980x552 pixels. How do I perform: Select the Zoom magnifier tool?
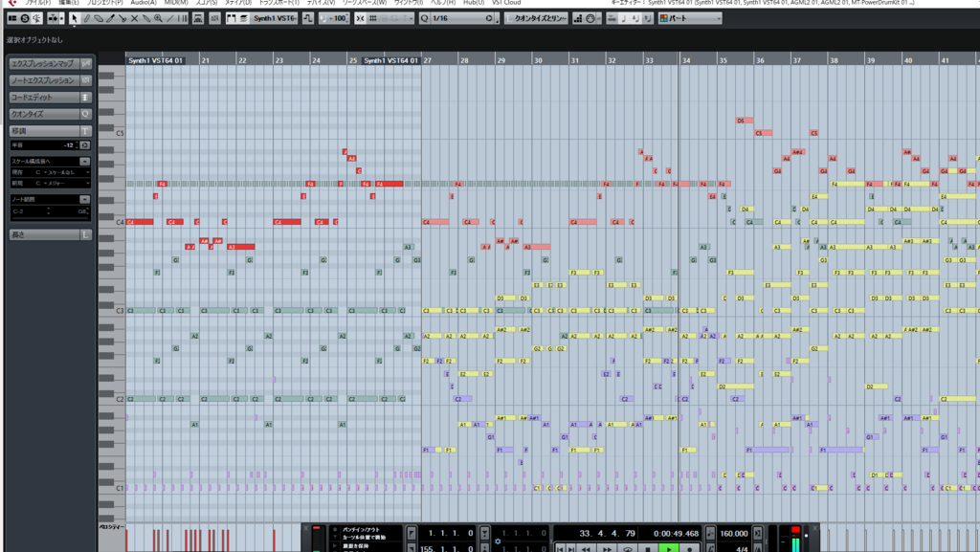(x=158, y=19)
